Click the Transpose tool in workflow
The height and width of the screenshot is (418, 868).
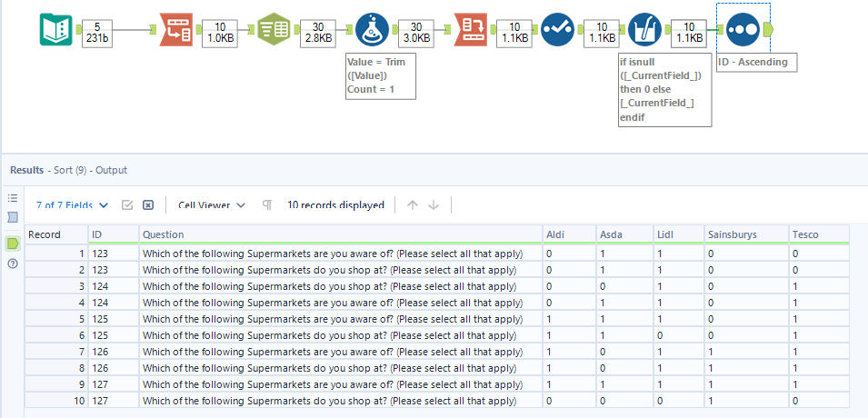point(175,30)
